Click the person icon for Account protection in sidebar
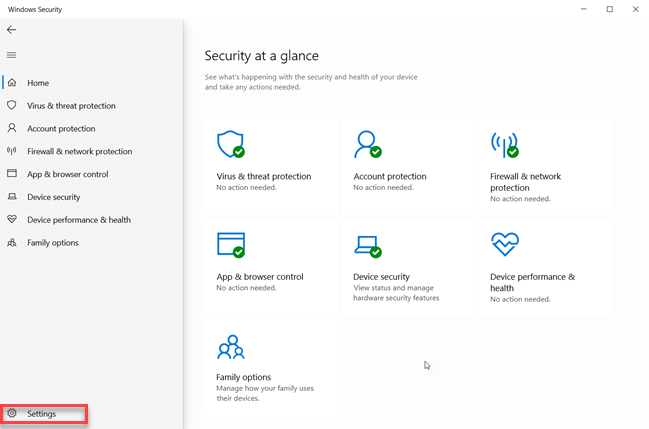The height and width of the screenshot is (429, 649). coord(12,128)
